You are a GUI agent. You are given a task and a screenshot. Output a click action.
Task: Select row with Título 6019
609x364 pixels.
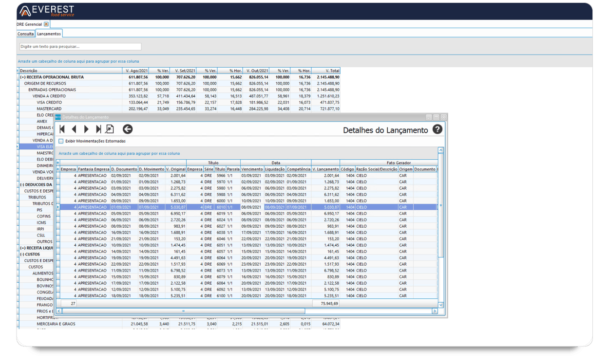(x=248, y=214)
